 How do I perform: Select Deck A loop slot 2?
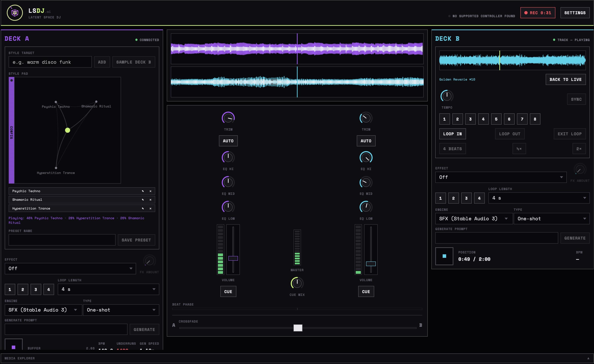tap(23, 290)
